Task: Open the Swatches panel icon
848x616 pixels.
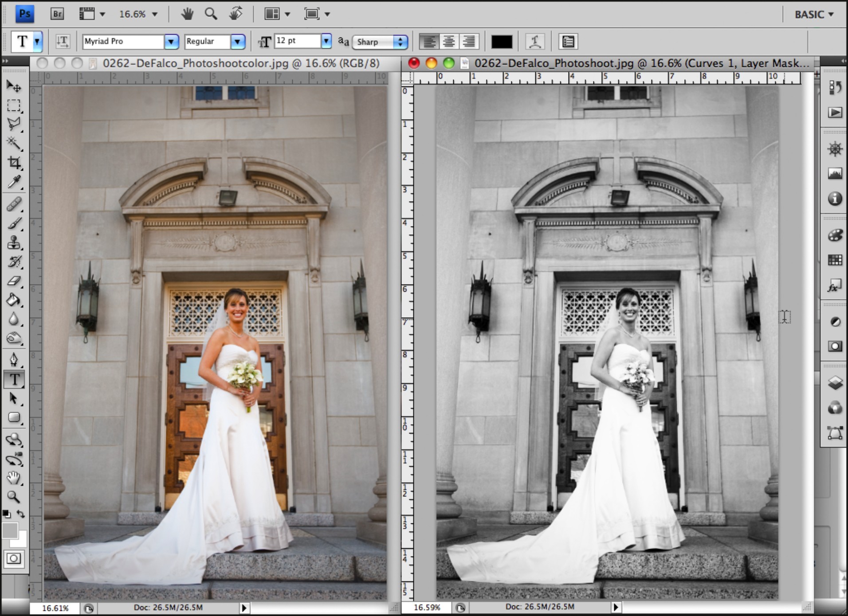Action: click(835, 260)
